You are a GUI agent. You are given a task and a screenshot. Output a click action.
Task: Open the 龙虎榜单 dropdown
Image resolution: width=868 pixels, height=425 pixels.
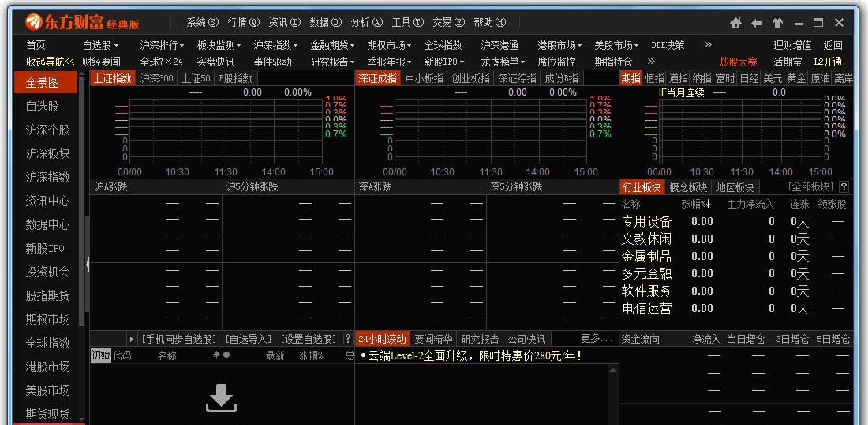503,62
